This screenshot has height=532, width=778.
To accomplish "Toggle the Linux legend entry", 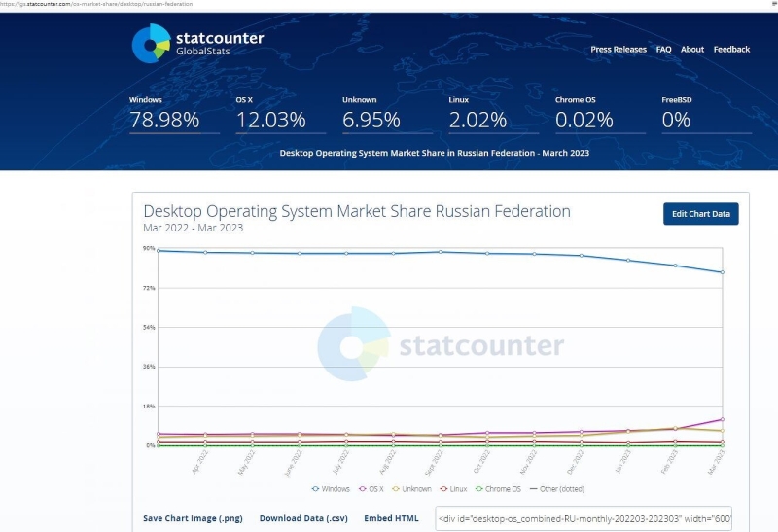I will [x=454, y=489].
